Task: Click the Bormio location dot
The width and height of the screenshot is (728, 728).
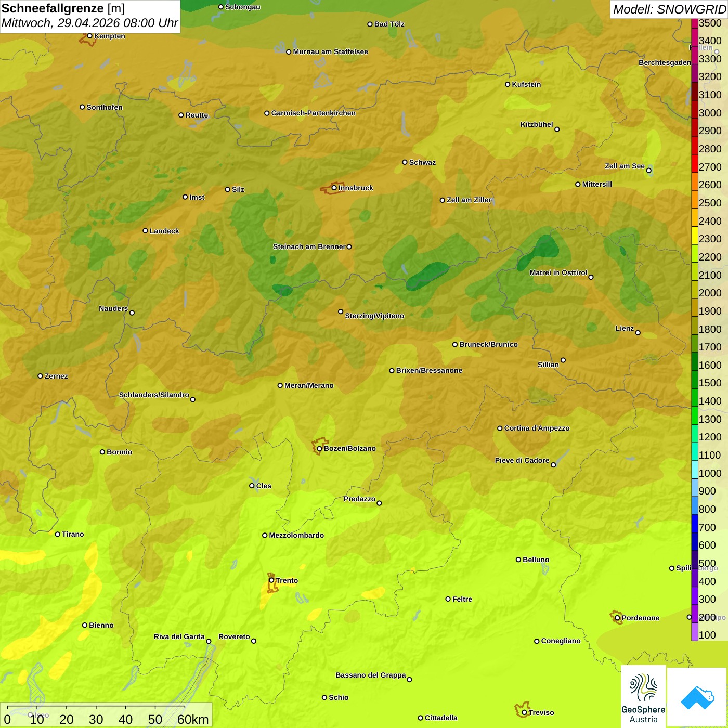Action: [x=102, y=452]
